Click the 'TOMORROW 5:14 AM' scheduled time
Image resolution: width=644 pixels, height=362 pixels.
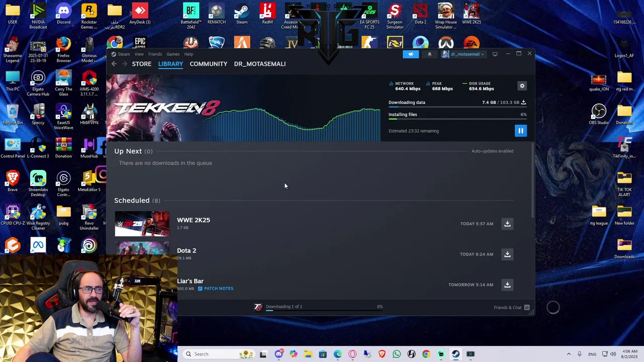[470, 285]
